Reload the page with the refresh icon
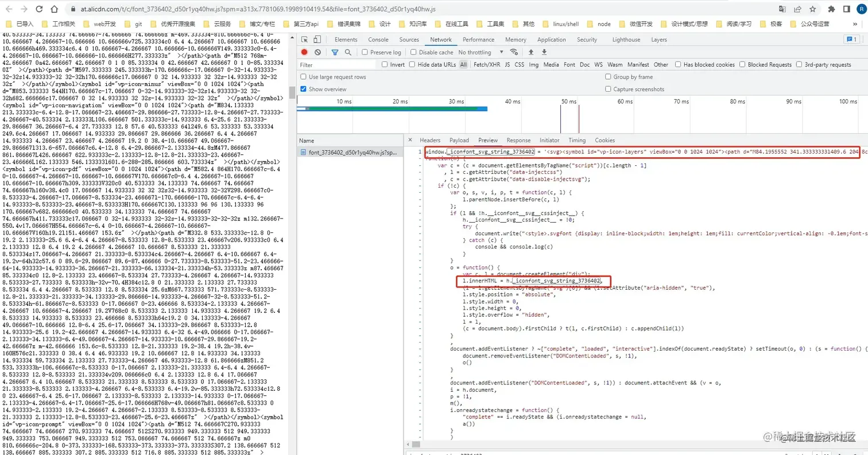The width and height of the screenshot is (868, 455). pos(38,9)
